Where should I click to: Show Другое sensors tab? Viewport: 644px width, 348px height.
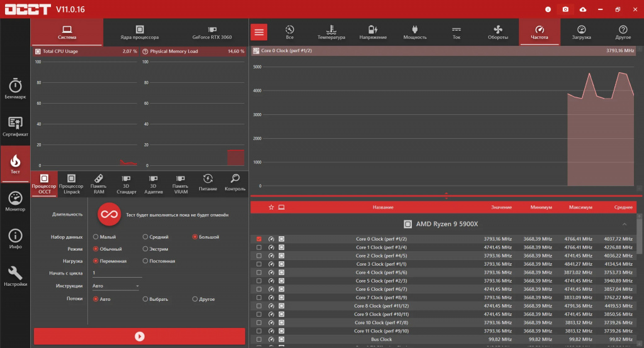click(x=623, y=32)
